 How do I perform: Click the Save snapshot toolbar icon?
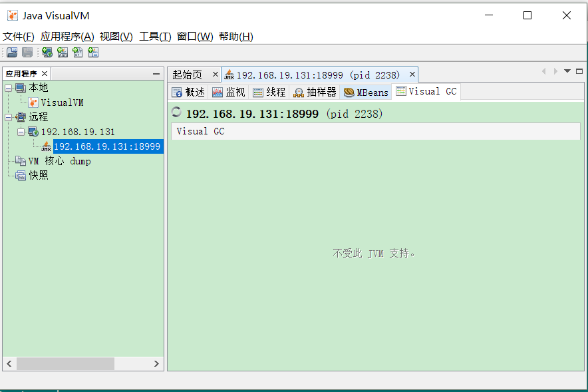click(x=27, y=52)
